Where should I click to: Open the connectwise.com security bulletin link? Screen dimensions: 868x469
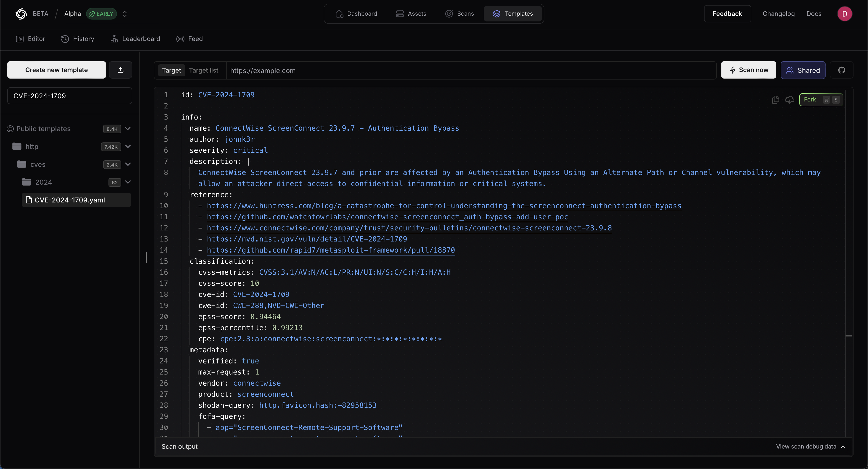coord(409,228)
